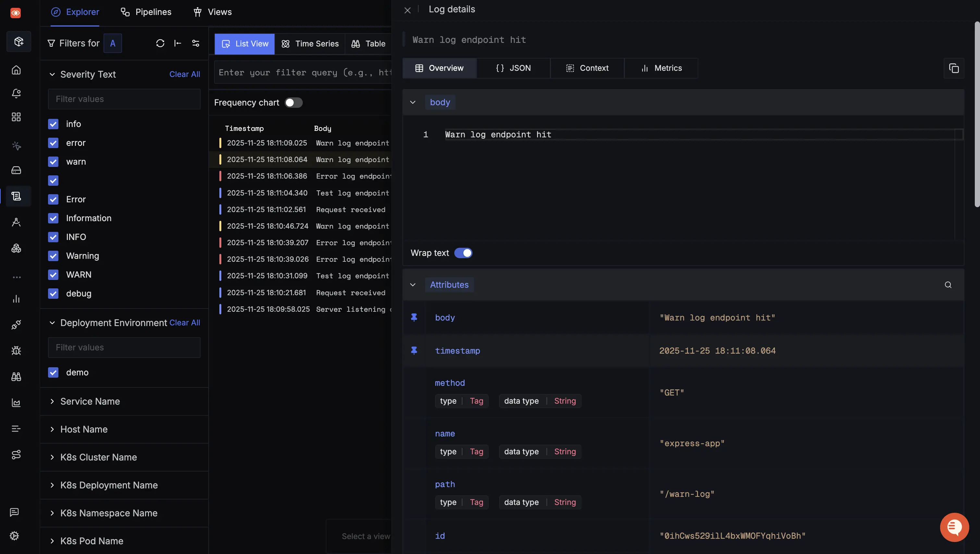Collapse the Attributes section

pyautogui.click(x=413, y=285)
